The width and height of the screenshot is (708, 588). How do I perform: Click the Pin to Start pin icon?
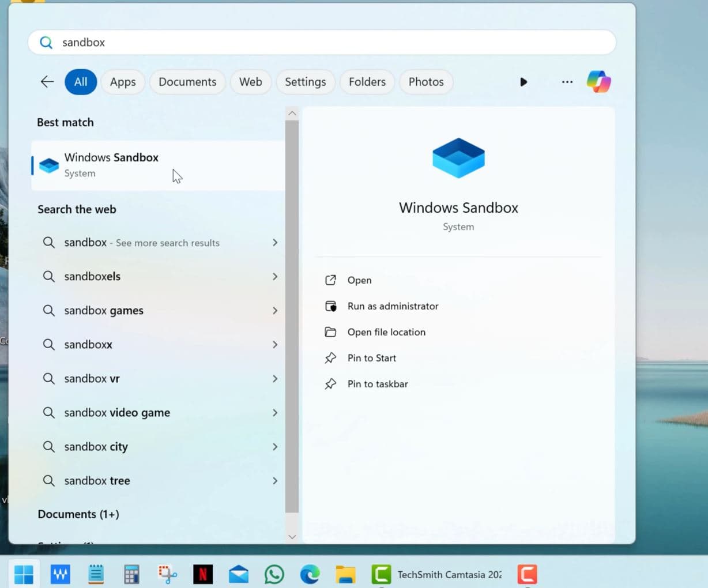point(330,358)
